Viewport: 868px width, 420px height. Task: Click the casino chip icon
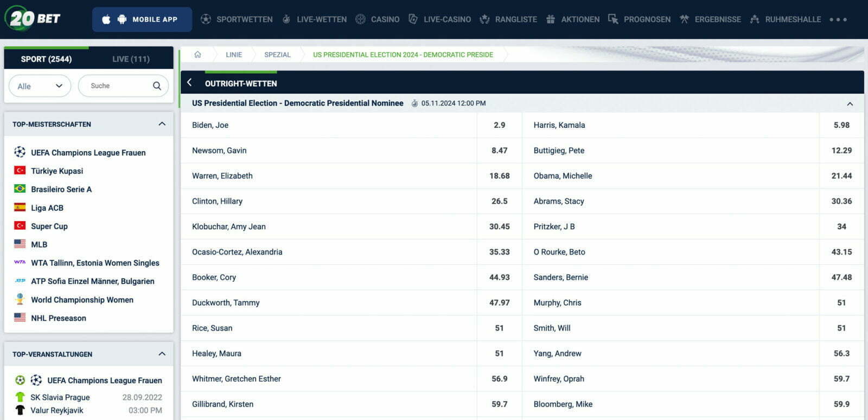(360, 19)
